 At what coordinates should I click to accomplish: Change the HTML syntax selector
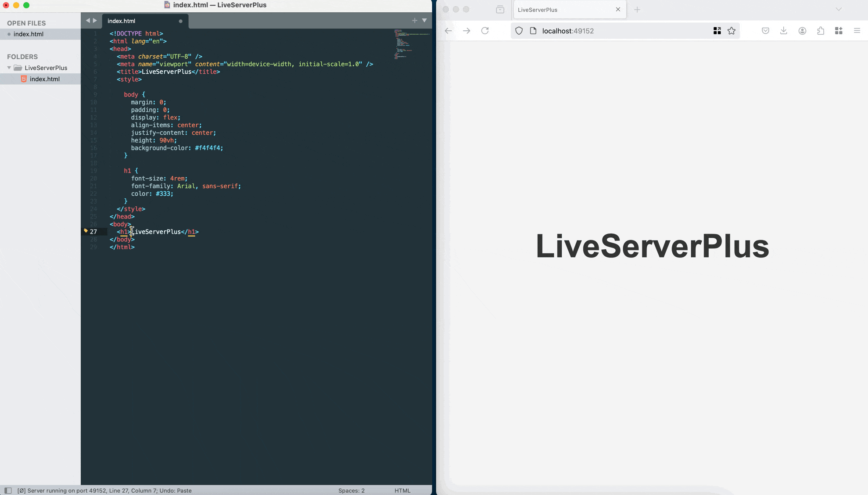[x=402, y=491]
